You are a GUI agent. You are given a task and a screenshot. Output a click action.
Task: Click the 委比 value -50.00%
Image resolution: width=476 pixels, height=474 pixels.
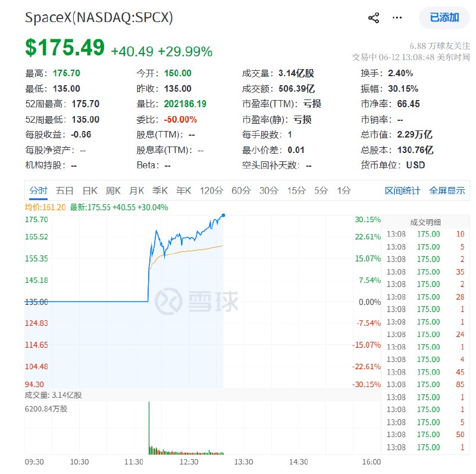[180, 120]
